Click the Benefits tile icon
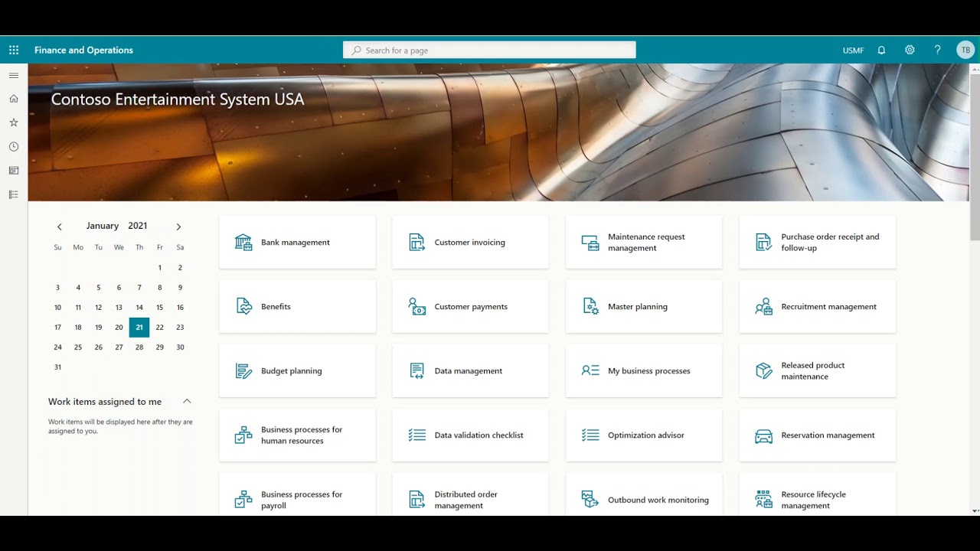Viewport: 980px width, 551px height. pyautogui.click(x=243, y=307)
